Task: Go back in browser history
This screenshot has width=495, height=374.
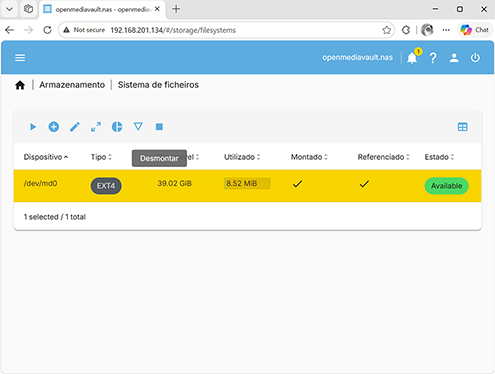Action: click(x=10, y=30)
